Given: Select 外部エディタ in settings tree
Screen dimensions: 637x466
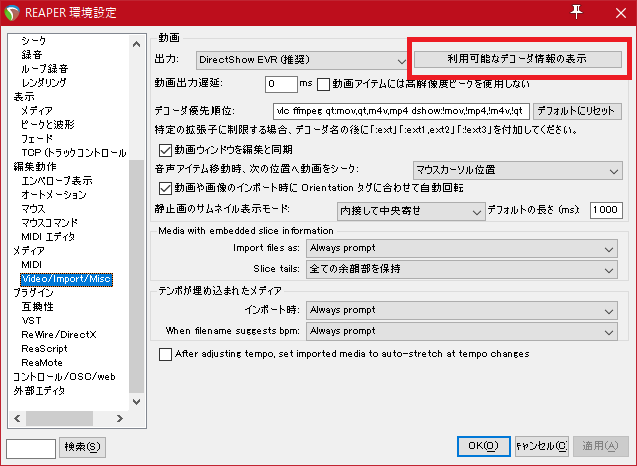Looking at the screenshot, I should point(39,391).
